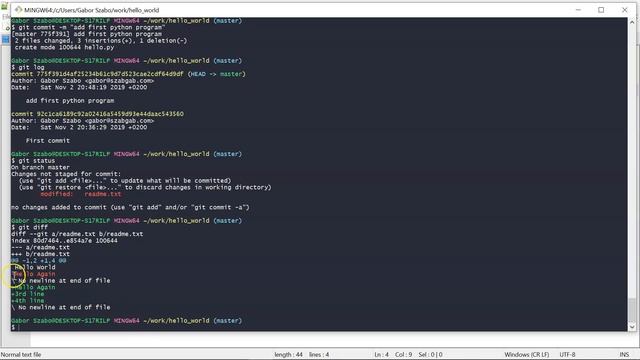Image resolution: width=640 pixels, height=360 pixels.
Task: Click the commit 92c1ca6189c hash line
Action: point(97,114)
